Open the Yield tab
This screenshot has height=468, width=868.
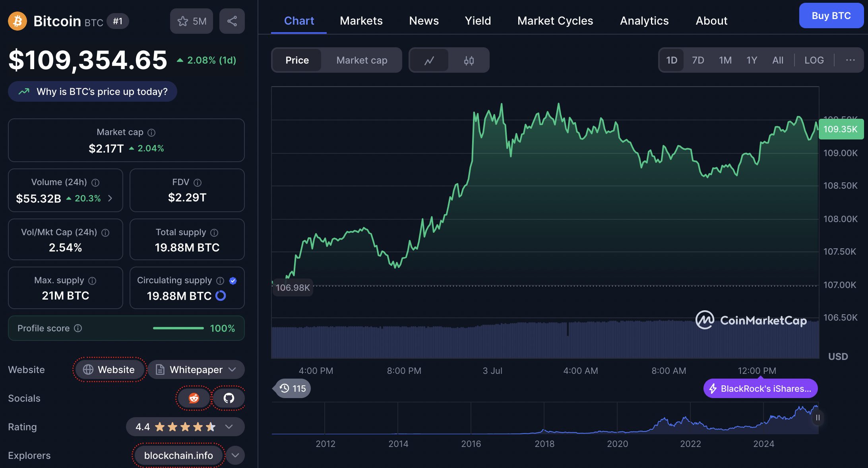coord(478,21)
